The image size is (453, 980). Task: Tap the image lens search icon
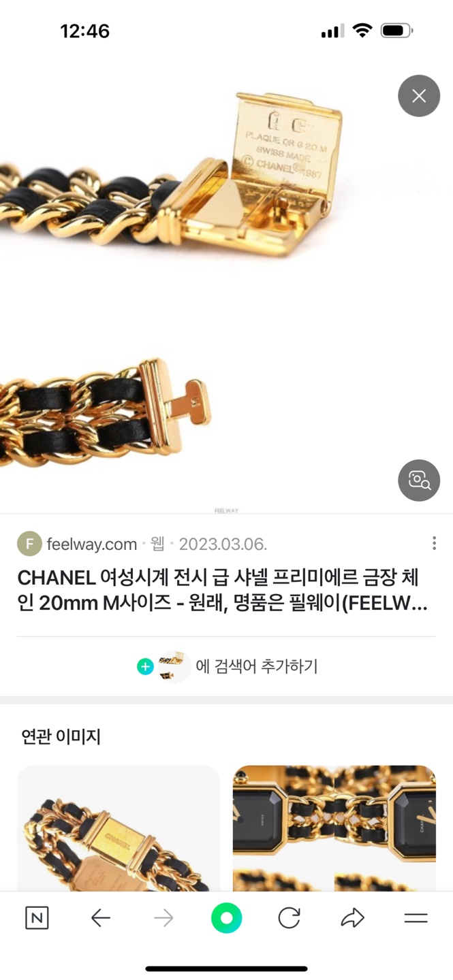pos(419,480)
